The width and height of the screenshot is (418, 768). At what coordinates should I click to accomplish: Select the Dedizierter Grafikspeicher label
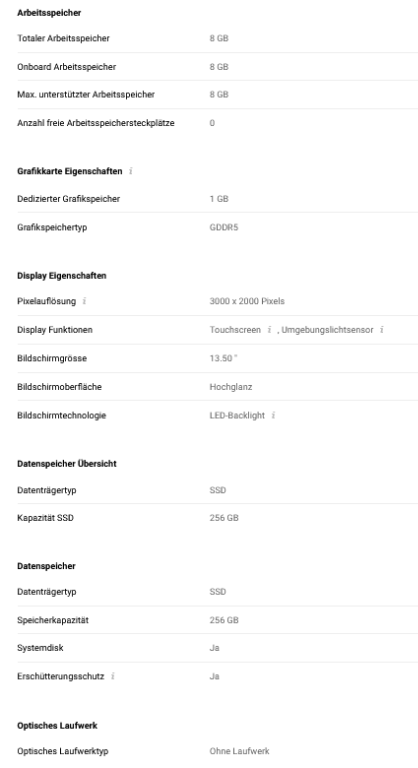[69, 199]
